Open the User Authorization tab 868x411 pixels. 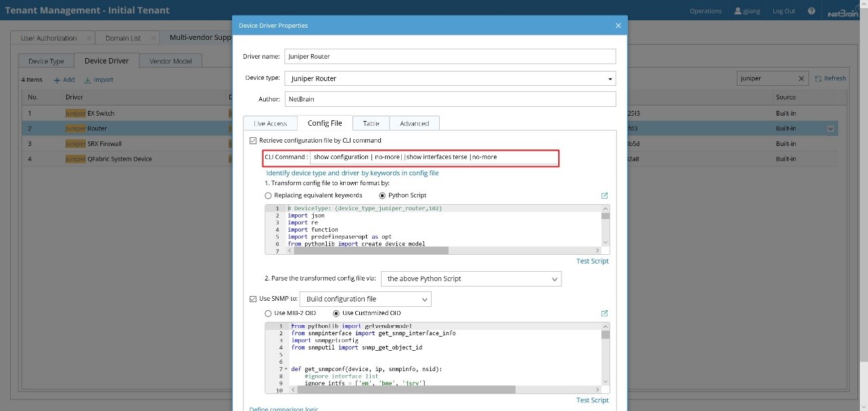[49, 38]
